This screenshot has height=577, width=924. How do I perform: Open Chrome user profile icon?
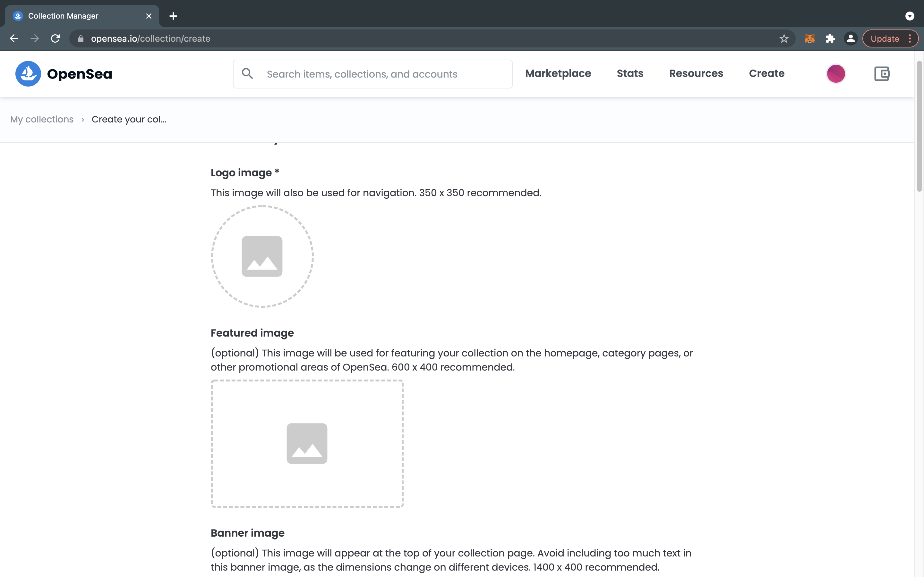click(851, 38)
